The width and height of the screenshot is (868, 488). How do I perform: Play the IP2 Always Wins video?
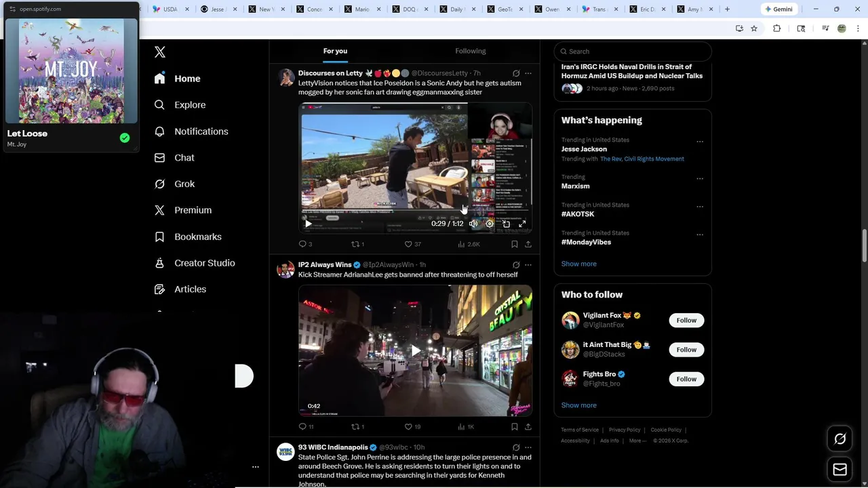pyautogui.click(x=415, y=350)
